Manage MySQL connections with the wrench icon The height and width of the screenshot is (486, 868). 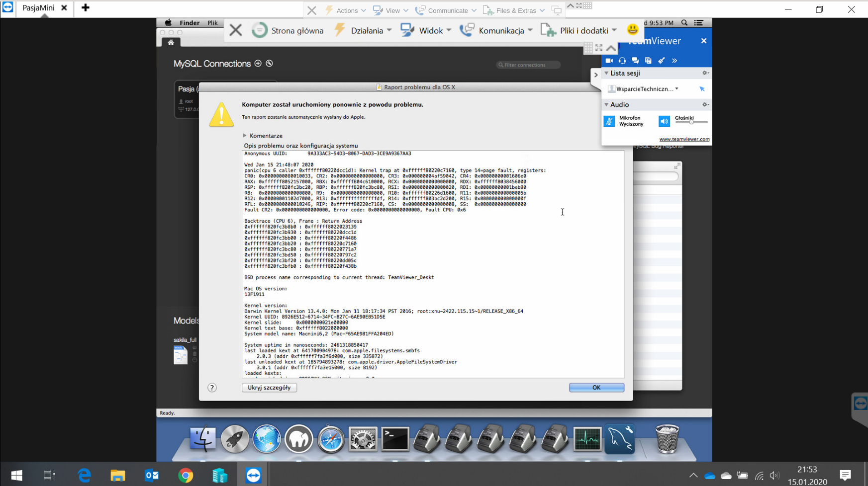[x=269, y=64]
